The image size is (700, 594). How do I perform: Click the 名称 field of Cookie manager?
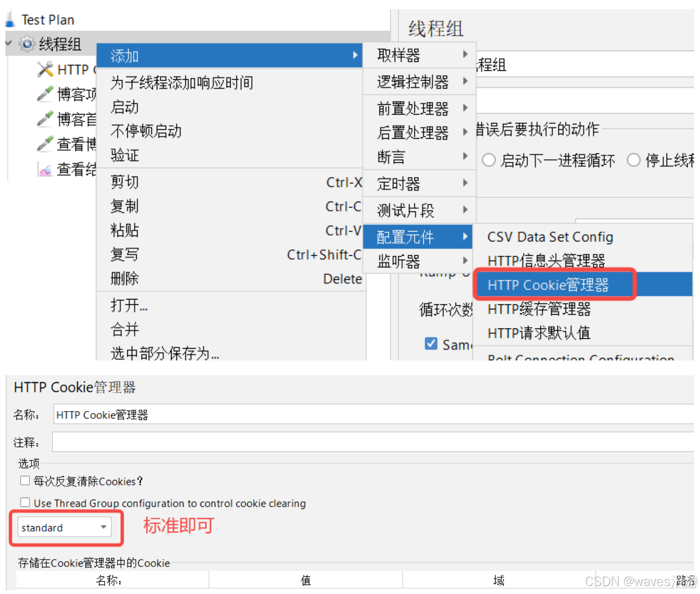point(374,415)
